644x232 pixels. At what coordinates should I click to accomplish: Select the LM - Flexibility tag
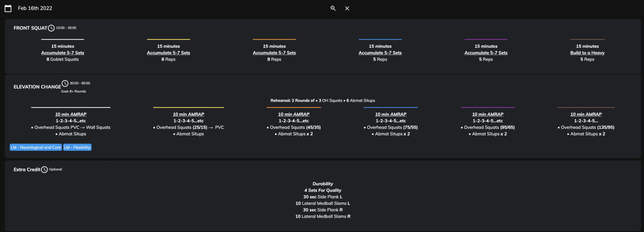(77, 147)
